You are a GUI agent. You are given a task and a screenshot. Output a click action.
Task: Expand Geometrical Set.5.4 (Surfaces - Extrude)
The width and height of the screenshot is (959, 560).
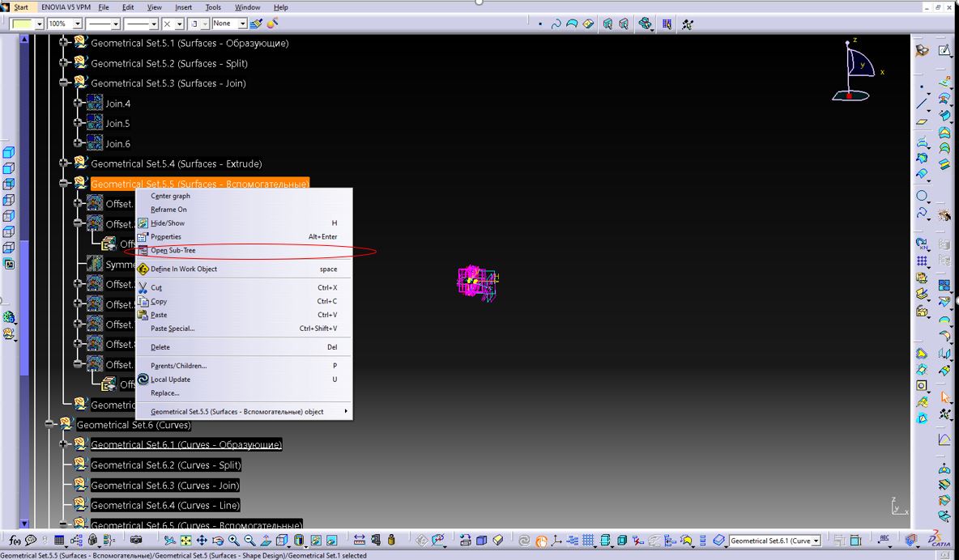click(x=64, y=163)
